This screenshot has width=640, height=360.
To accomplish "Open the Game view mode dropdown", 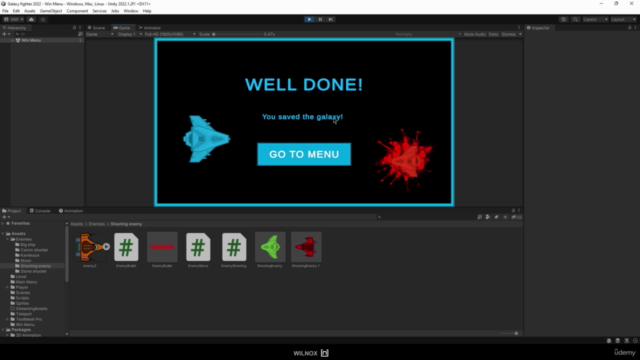I will pyautogui.click(x=100, y=34).
